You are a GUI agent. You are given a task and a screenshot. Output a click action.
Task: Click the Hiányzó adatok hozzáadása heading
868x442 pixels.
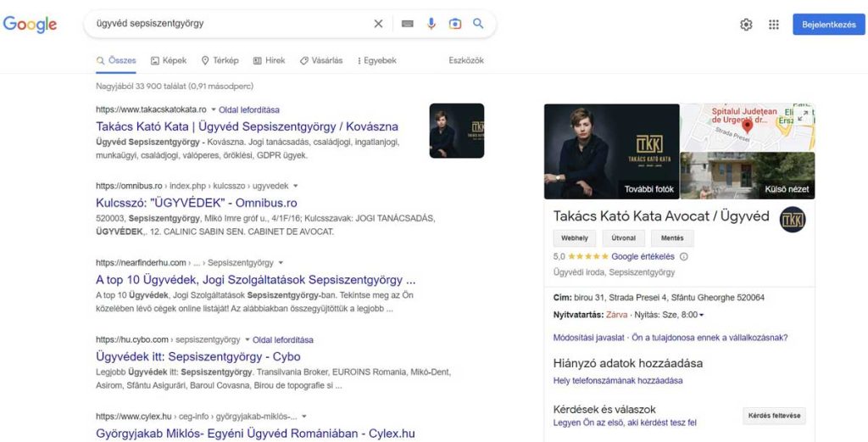click(x=628, y=363)
